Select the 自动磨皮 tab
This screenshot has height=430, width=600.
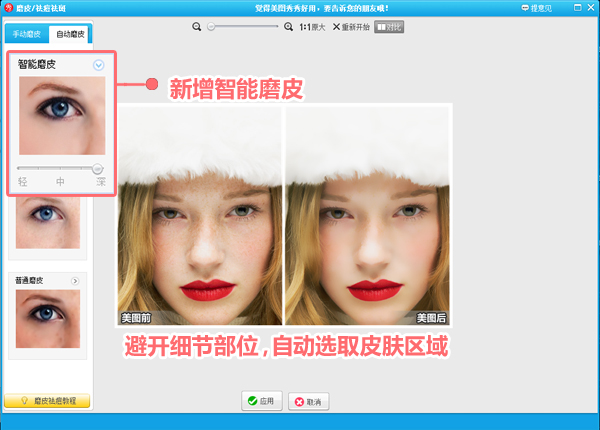pos(70,34)
